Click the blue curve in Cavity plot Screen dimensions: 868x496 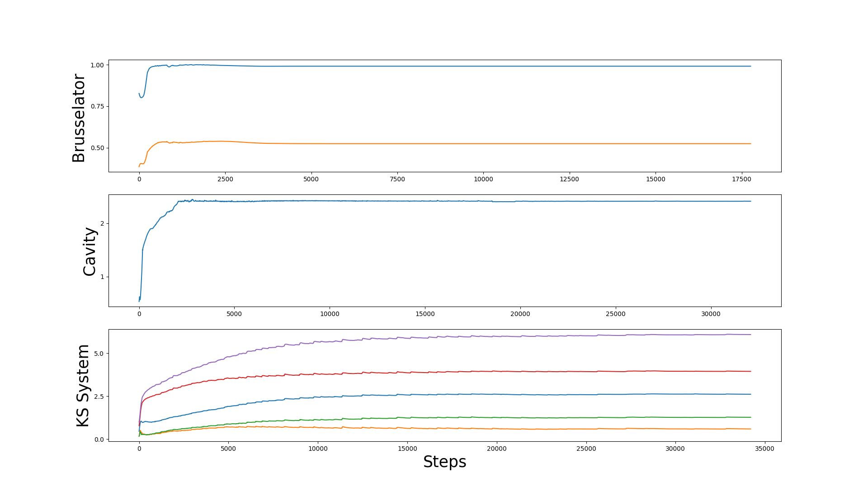[452, 201]
